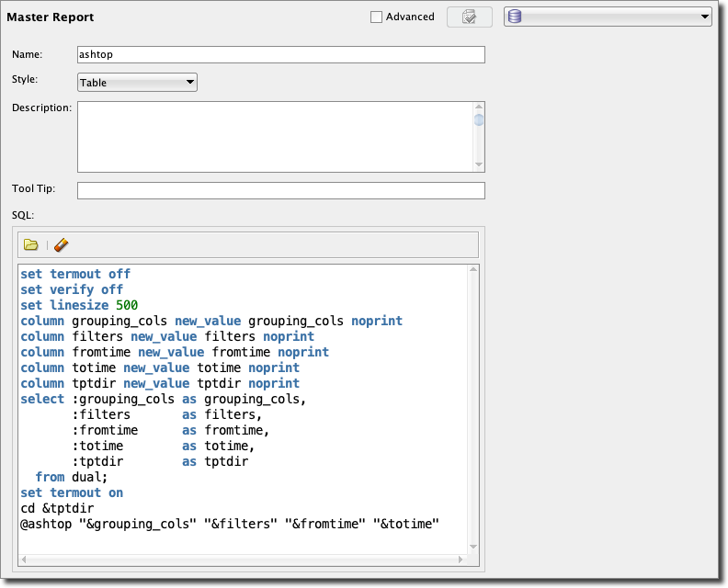Click the ':filters as filters,' line

point(166,414)
